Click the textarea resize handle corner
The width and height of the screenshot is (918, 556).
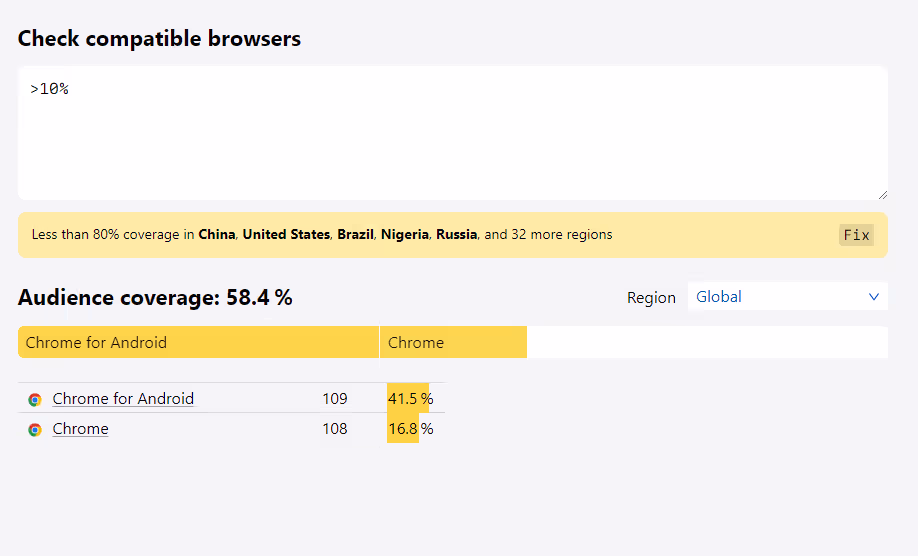coord(882,195)
